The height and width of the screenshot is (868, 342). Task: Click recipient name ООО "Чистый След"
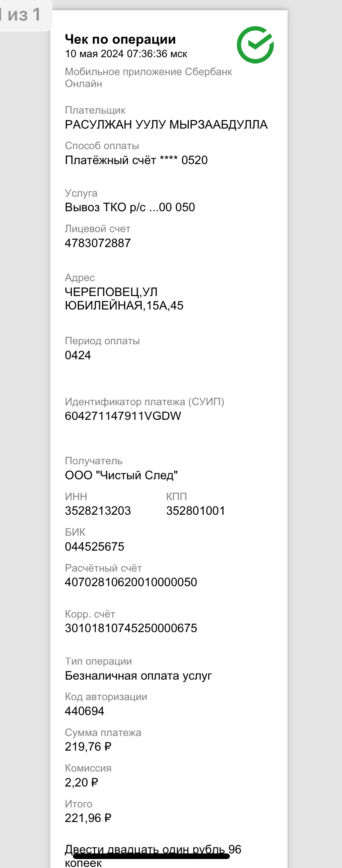point(121,475)
